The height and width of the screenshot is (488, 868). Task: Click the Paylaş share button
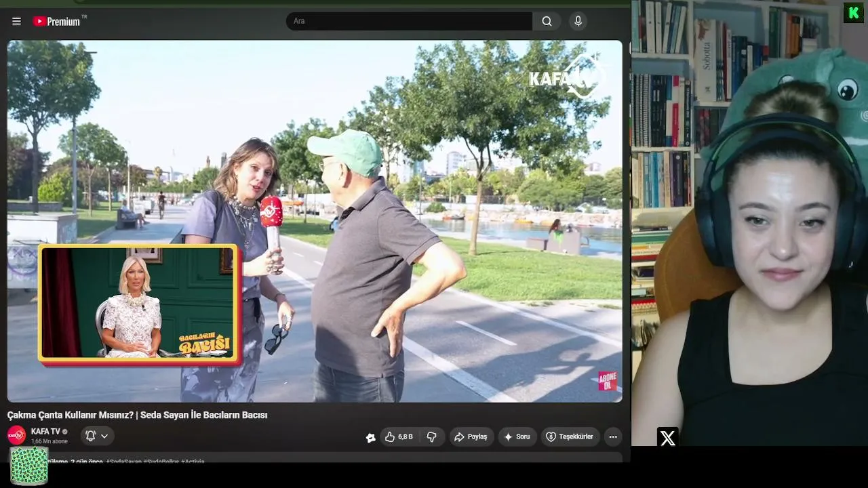pyautogui.click(x=471, y=437)
